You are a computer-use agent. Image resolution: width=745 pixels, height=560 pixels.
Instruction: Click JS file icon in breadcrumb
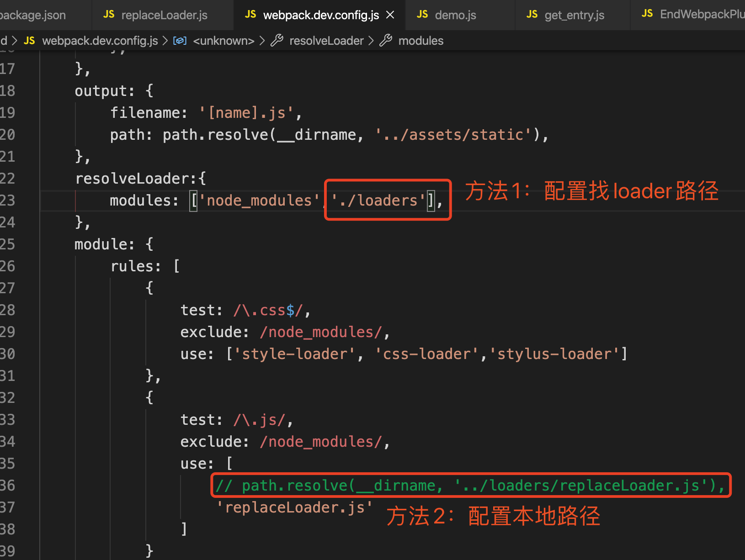point(29,41)
